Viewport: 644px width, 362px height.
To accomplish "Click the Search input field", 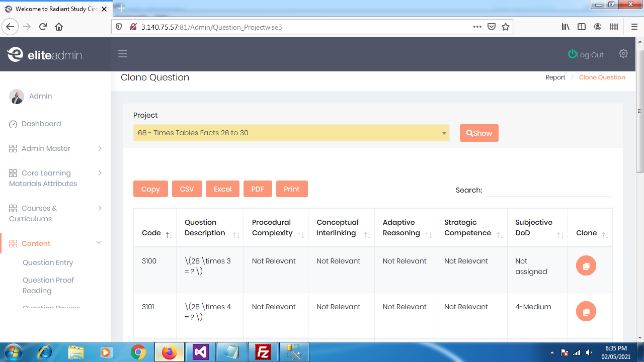I will coord(548,190).
